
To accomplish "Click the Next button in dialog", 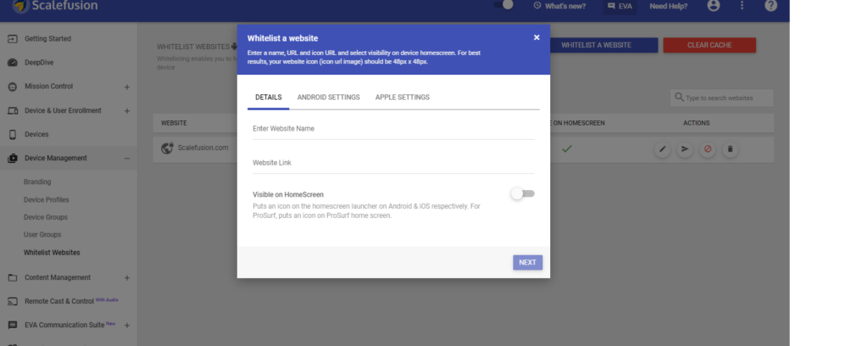I will (x=527, y=262).
